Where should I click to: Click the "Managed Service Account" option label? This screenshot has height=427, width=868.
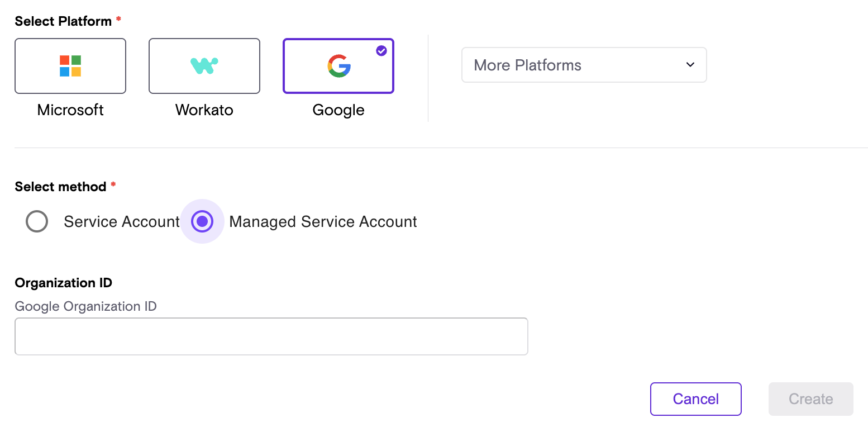323,222
